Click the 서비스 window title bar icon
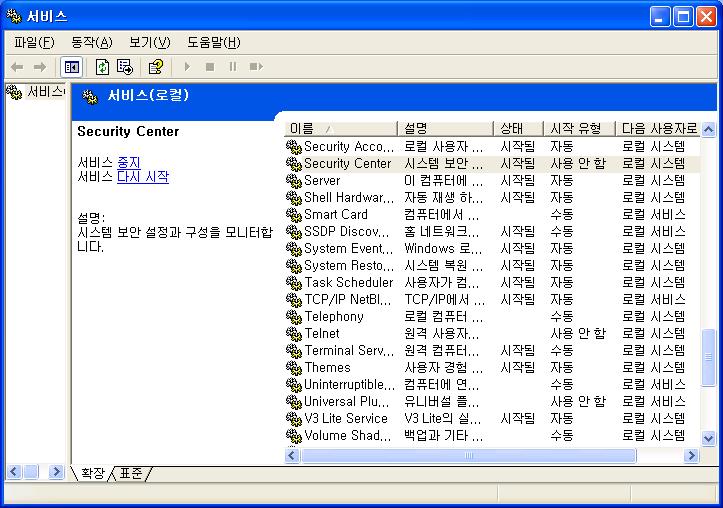The height and width of the screenshot is (508, 723). pyautogui.click(x=14, y=17)
